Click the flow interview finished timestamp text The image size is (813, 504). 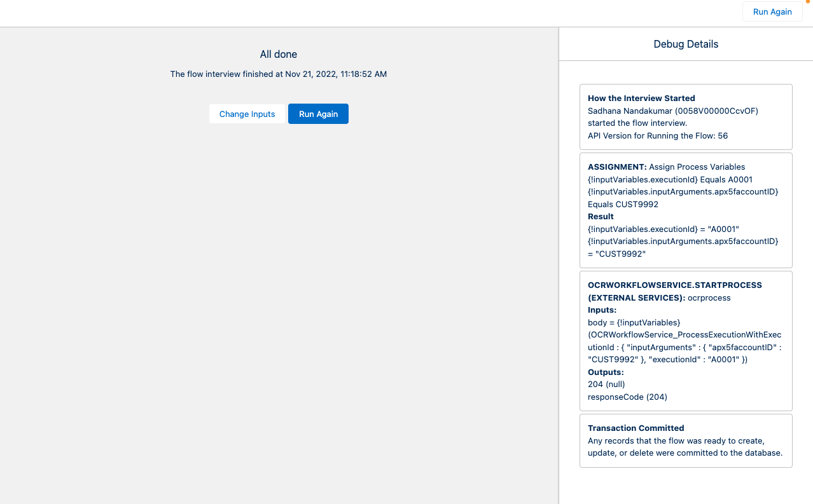[278, 74]
